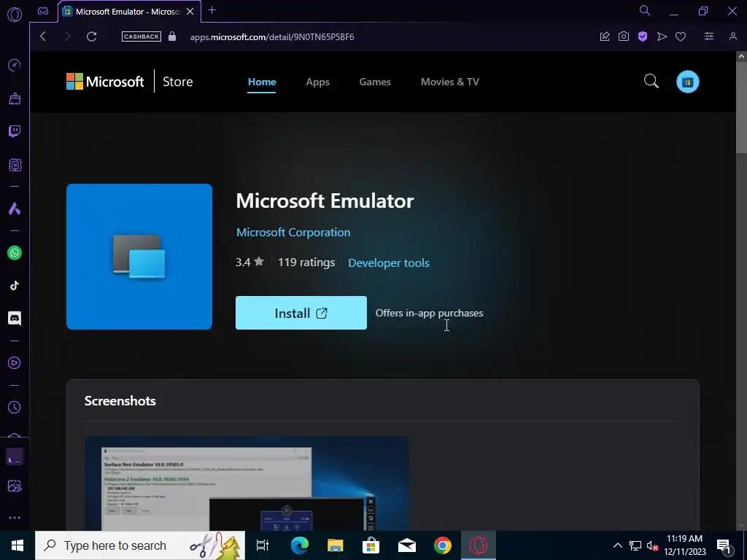This screenshot has width=747, height=560.
Task: Open the taskbar clock and date
Action: (x=685, y=545)
